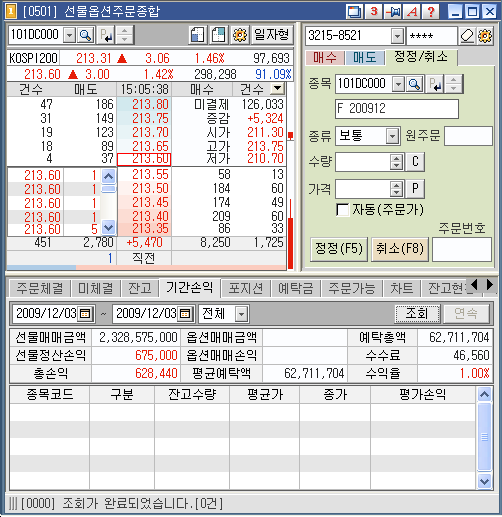Click the 일자형 button
The height and width of the screenshot is (517, 502).
point(272,35)
